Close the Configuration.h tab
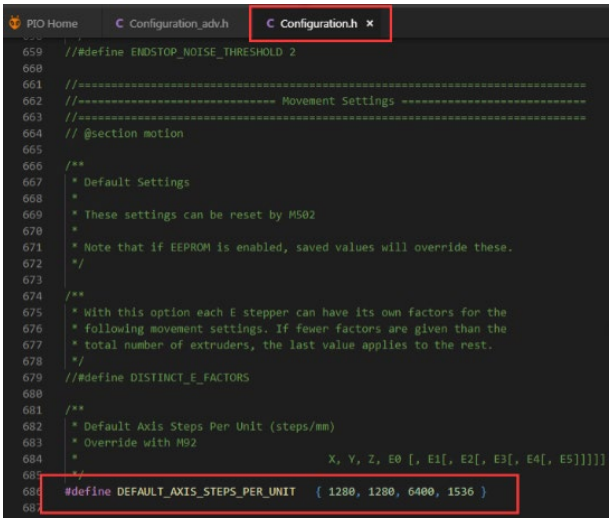611x521 pixels. coord(369,24)
